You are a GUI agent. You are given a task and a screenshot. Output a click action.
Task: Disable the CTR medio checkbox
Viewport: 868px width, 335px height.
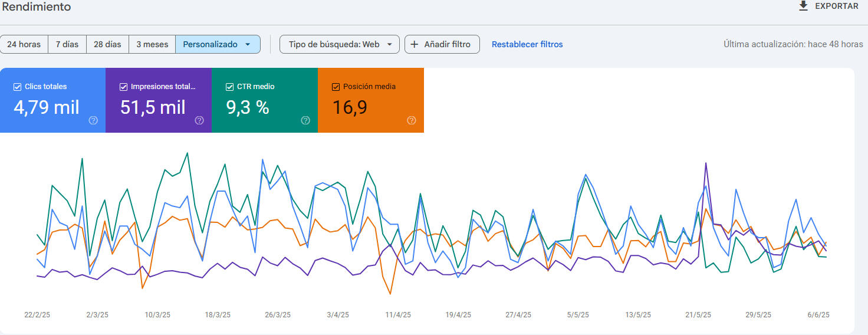click(229, 87)
